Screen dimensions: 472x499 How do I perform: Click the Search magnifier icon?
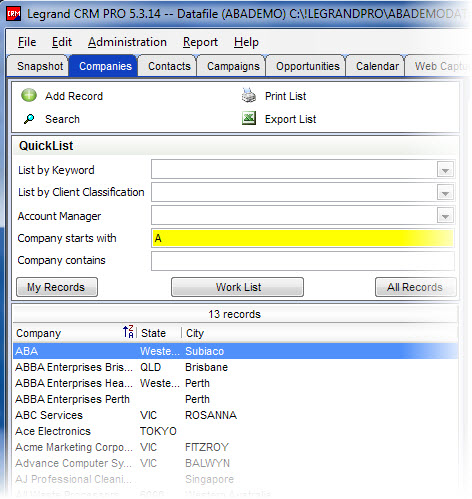tap(29, 119)
